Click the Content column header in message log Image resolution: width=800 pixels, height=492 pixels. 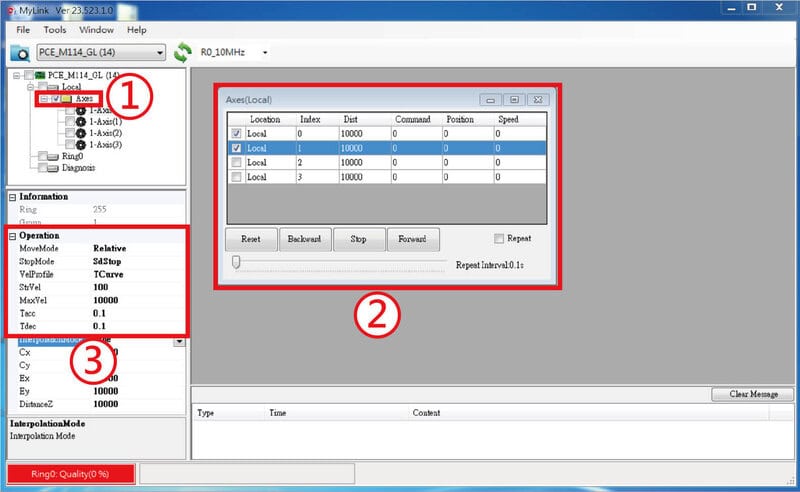(426, 413)
